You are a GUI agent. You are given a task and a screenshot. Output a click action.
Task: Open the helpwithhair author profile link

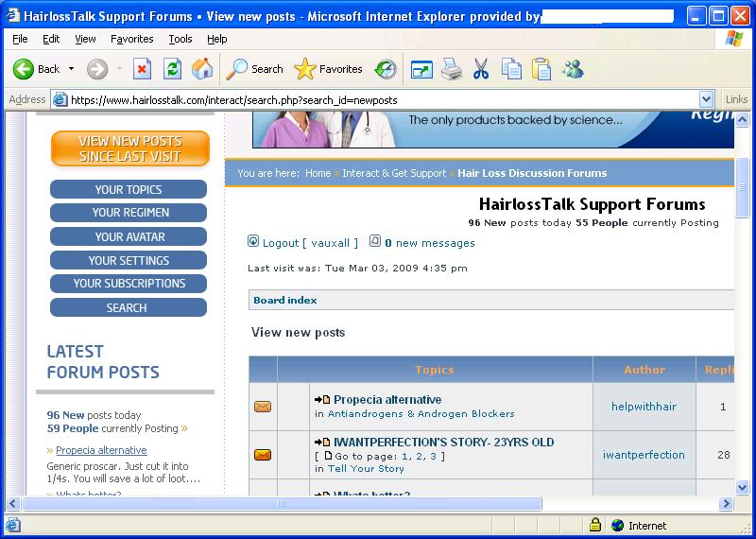pyautogui.click(x=644, y=407)
